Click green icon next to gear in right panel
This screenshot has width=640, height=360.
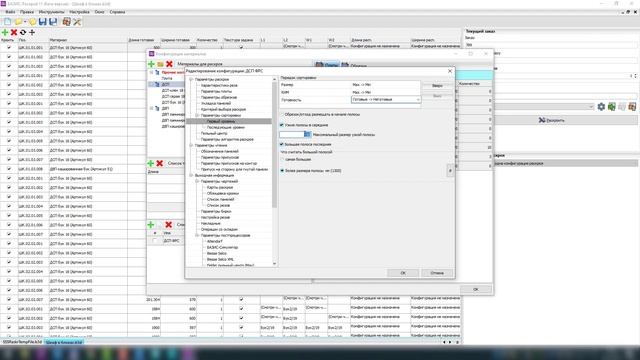click(611, 107)
